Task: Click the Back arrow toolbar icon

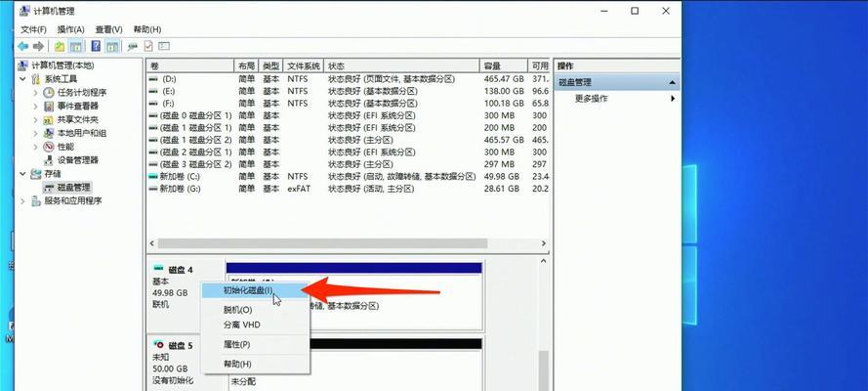Action: point(22,47)
